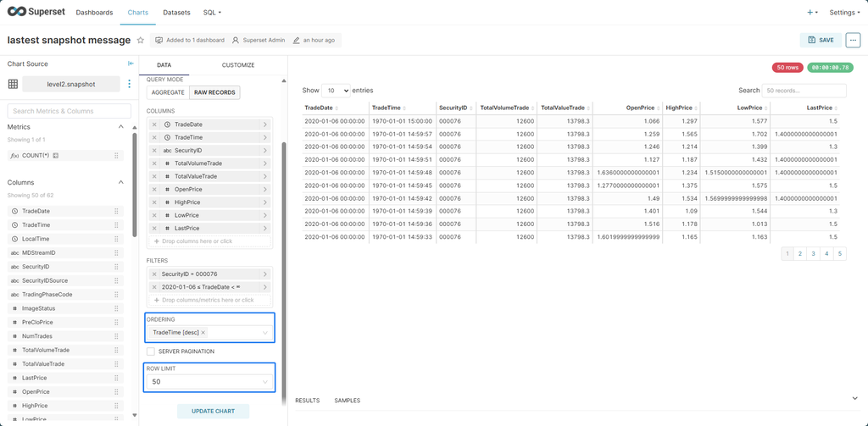Remove the SecurityID = 000076 filter
The width and height of the screenshot is (868, 426).
coord(154,274)
